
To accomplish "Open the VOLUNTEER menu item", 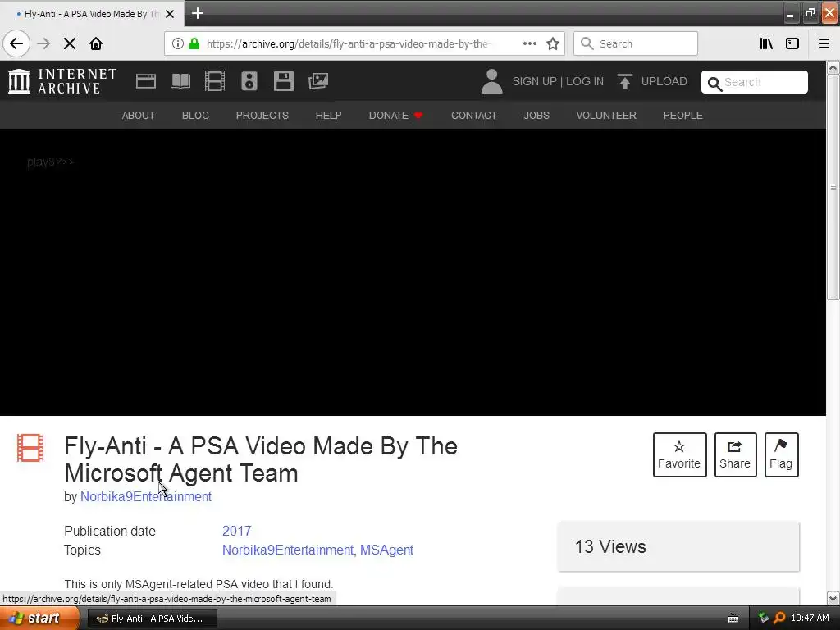I will 606,115.
